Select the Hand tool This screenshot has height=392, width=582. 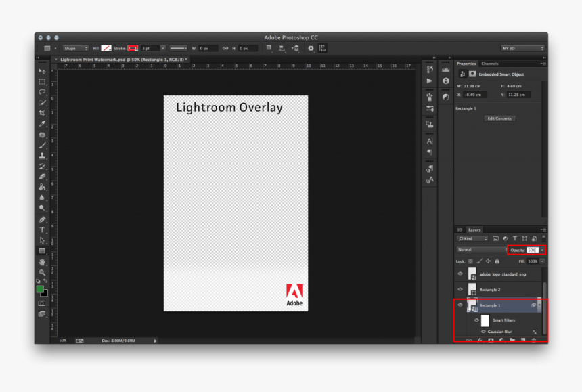tap(42, 262)
